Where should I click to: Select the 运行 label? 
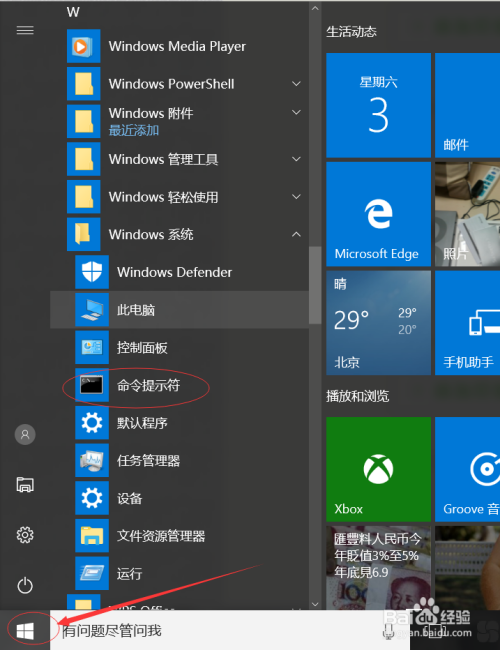129,574
